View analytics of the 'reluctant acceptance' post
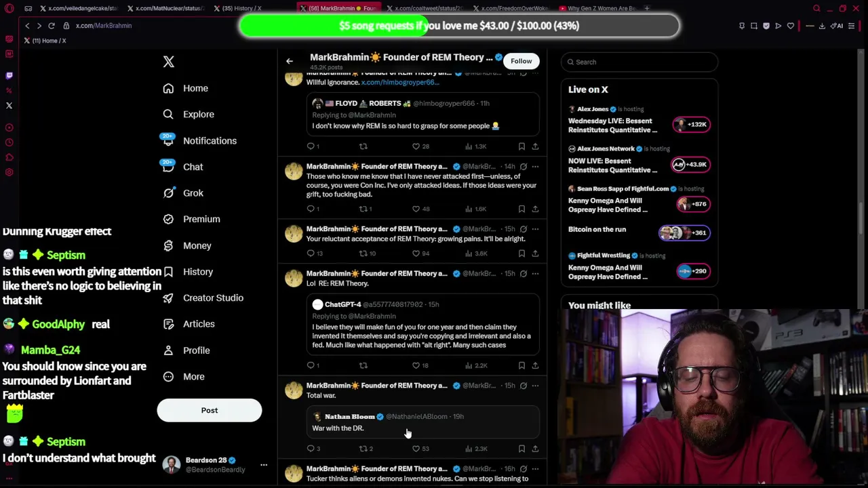Screen dimensions: 868x488 point(476,253)
